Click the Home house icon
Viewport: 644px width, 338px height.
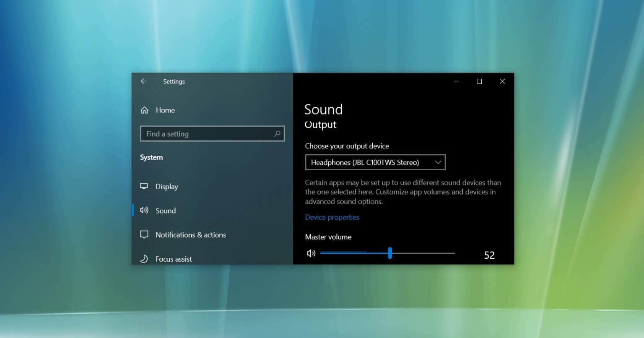(x=145, y=110)
